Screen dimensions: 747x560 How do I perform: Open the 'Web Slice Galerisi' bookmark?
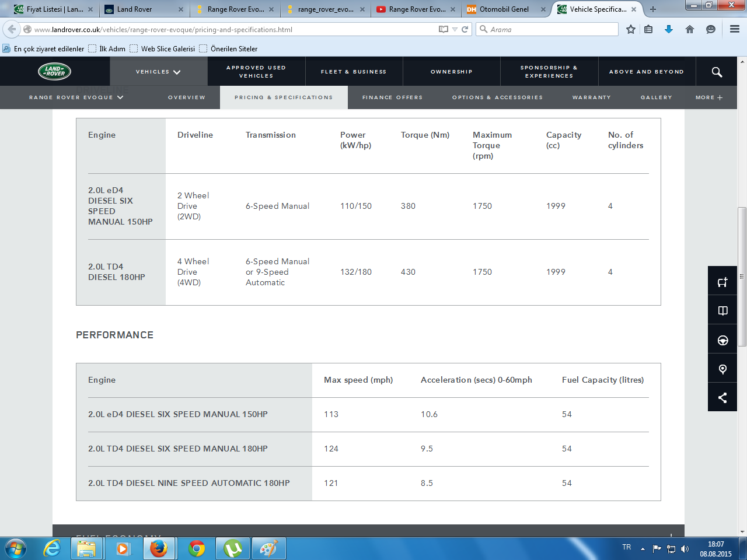coord(162,49)
